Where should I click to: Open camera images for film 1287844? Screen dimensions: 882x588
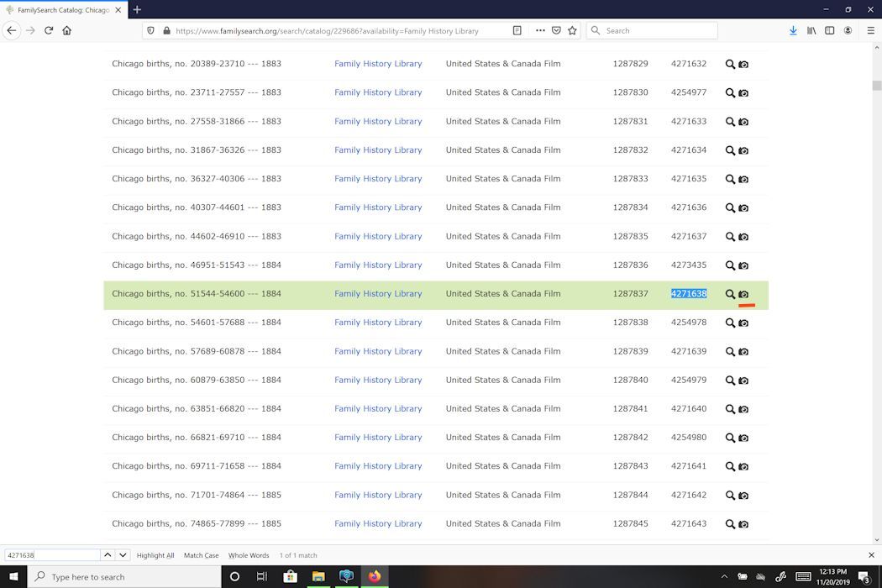pyautogui.click(x=743, y=495)
